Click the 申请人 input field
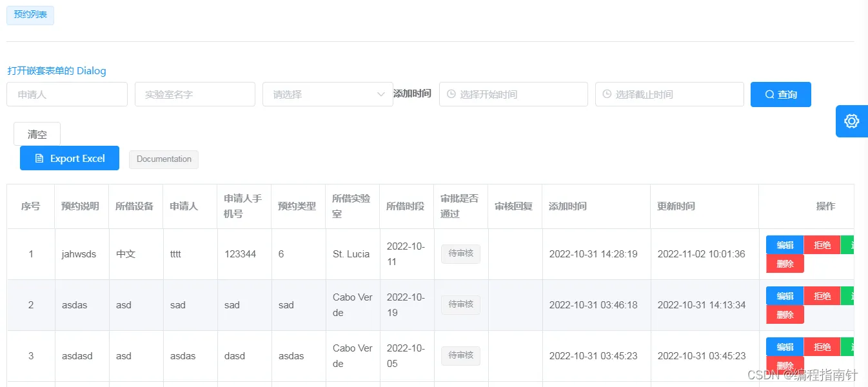 click(67, 94)
